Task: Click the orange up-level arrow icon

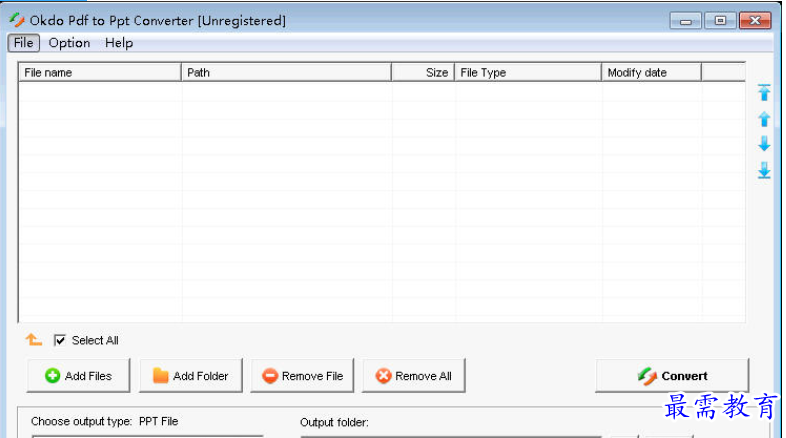Action: (x=34, y=340)
